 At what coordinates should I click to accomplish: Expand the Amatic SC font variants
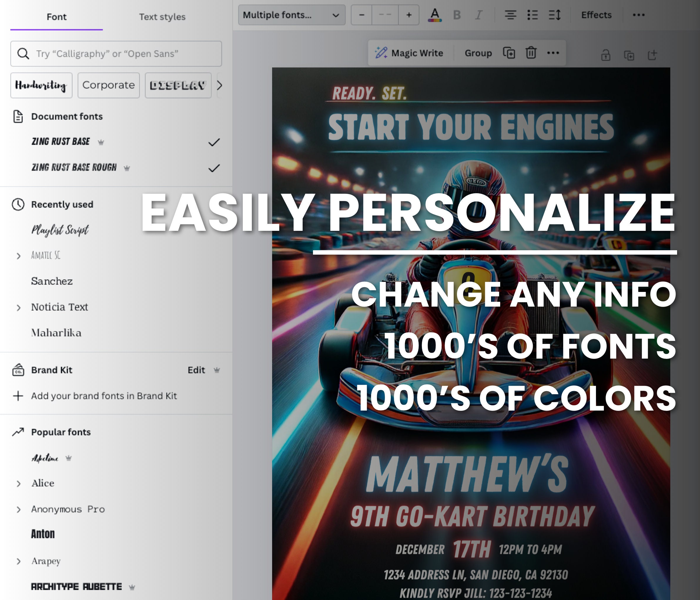tap(19, 256)
